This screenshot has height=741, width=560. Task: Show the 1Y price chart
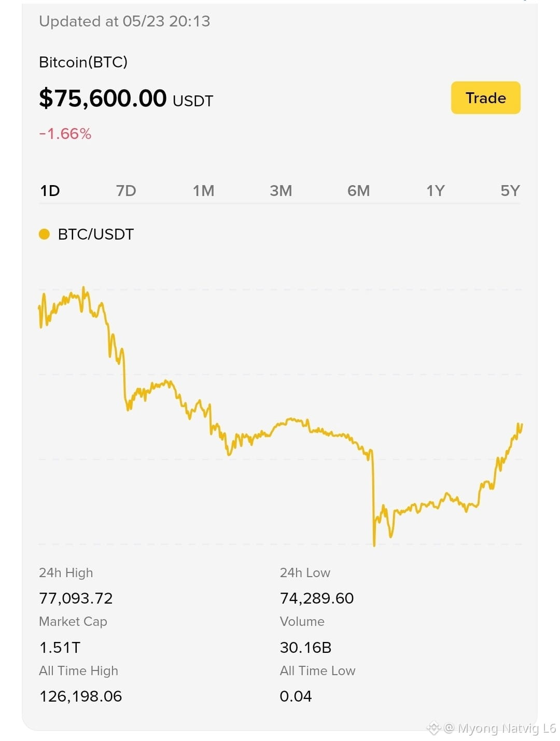(x=436, y=191)
